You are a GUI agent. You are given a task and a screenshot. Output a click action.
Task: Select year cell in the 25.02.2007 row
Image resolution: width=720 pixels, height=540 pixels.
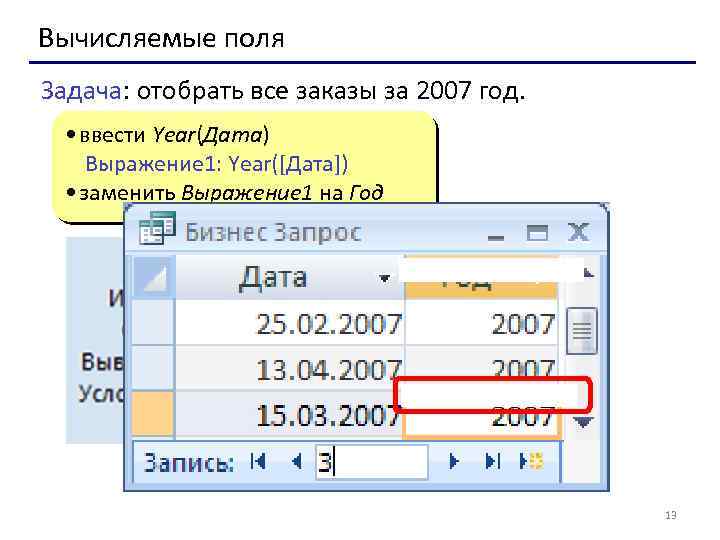(x=481, y=323)
